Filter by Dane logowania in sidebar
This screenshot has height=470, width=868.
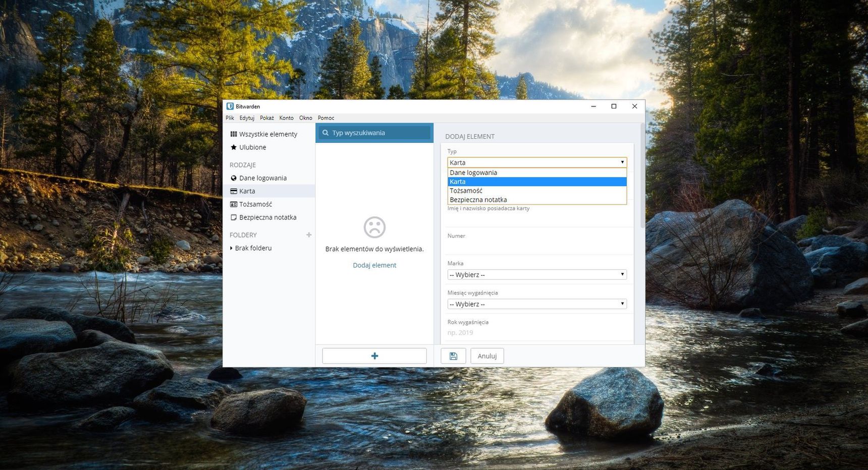click(x=268, y=178)
